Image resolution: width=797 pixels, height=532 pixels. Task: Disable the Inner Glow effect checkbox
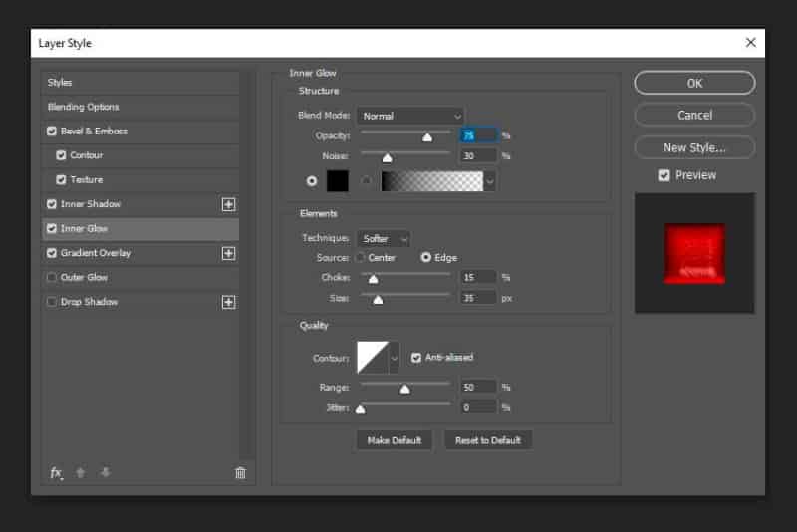[x=52, y=229]
